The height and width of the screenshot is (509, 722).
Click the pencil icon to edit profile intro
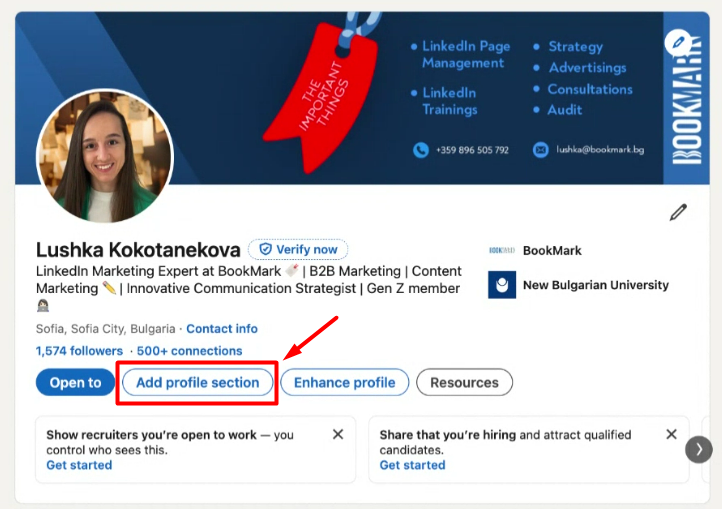678,212
